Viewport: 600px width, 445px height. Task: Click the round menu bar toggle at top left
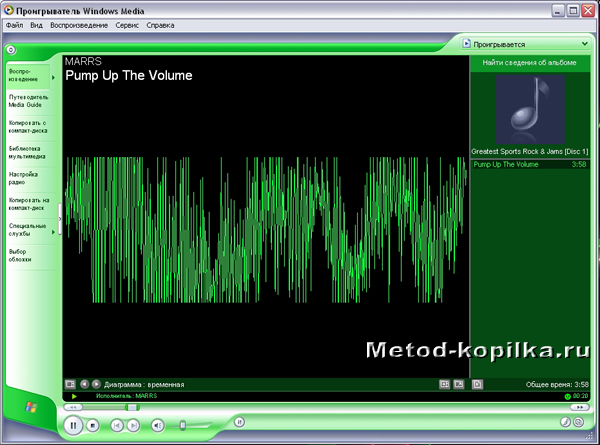pos(11,50)
